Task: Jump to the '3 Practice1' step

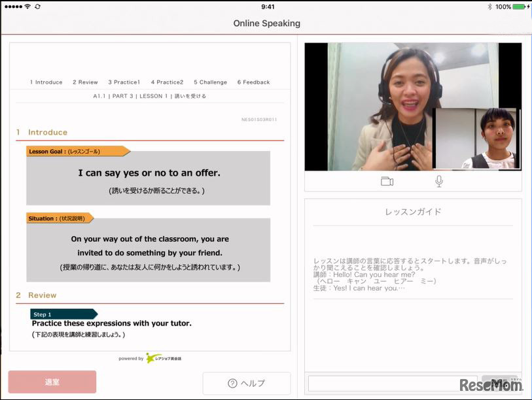Action: tap(124, 82)
